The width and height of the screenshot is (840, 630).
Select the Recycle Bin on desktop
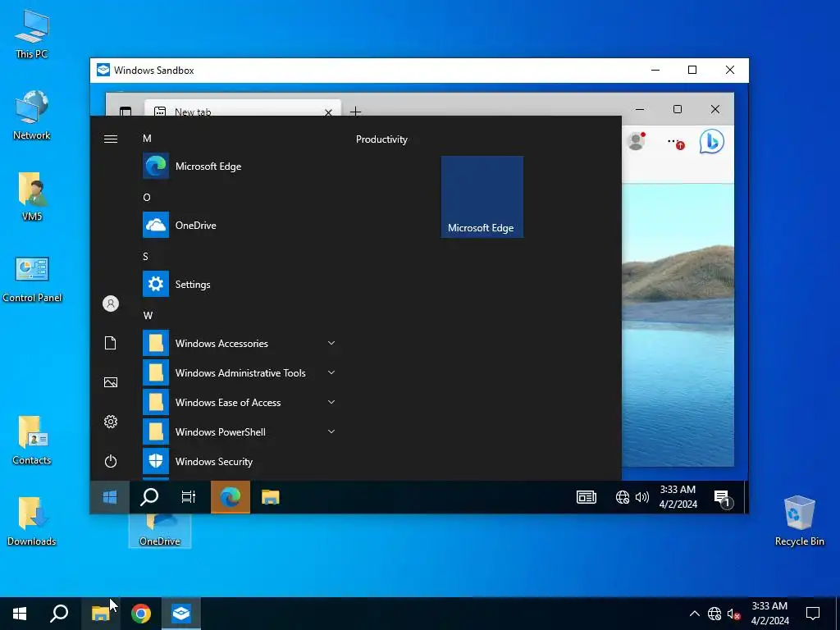(x=799, y=521)
